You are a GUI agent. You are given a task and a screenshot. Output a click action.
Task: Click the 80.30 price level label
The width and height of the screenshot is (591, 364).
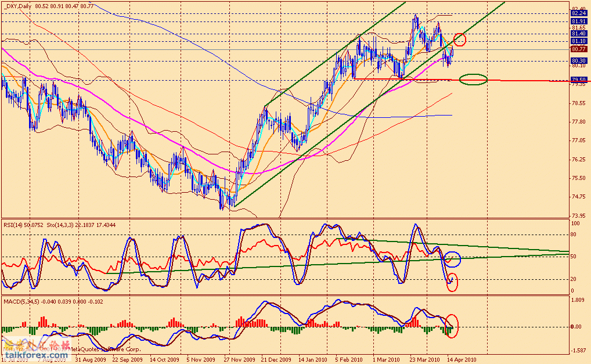pos(579,60)
